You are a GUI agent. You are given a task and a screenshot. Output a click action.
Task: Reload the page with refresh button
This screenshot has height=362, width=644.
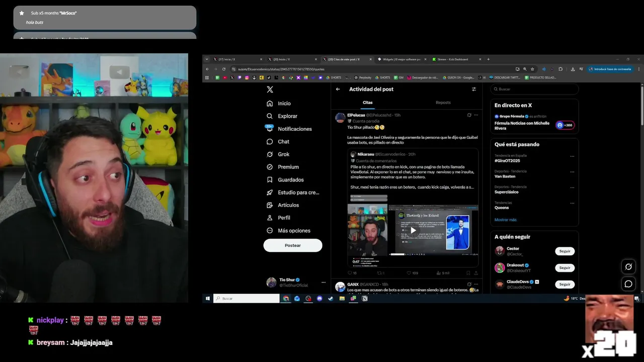(x=223, y=69)
